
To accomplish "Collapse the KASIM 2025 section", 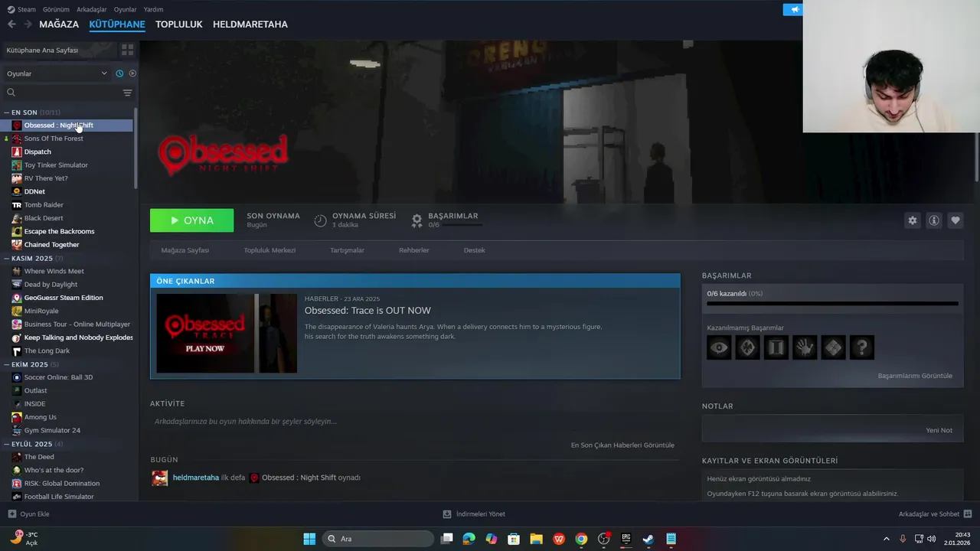I will pos(7,259).
